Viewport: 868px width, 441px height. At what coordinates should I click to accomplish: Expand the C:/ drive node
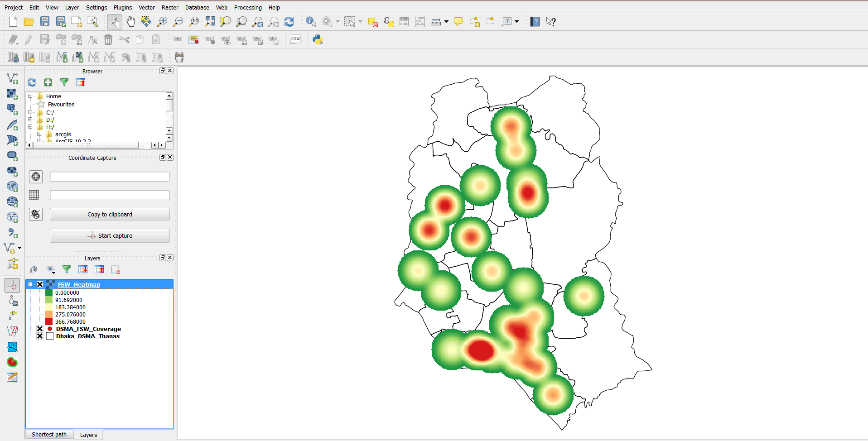tap(30, 112)
